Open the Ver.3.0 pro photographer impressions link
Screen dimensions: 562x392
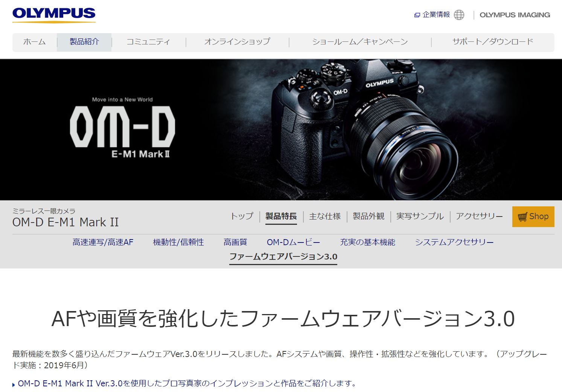[187, 383]
